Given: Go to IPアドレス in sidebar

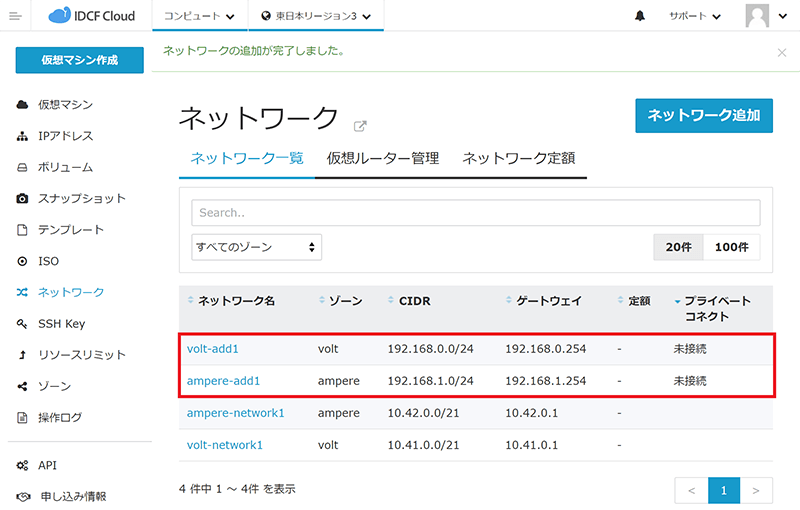Looking at the screenshot, I should click(65, 136).
